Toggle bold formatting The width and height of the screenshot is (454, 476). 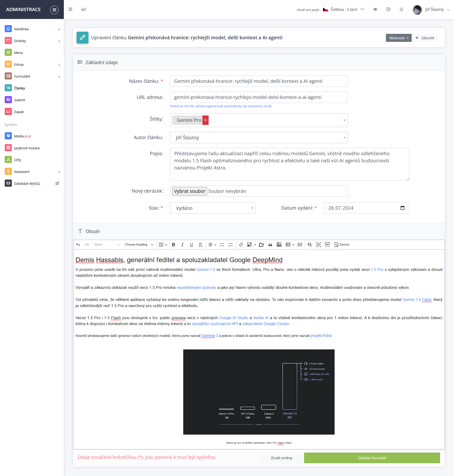(174, 245)
